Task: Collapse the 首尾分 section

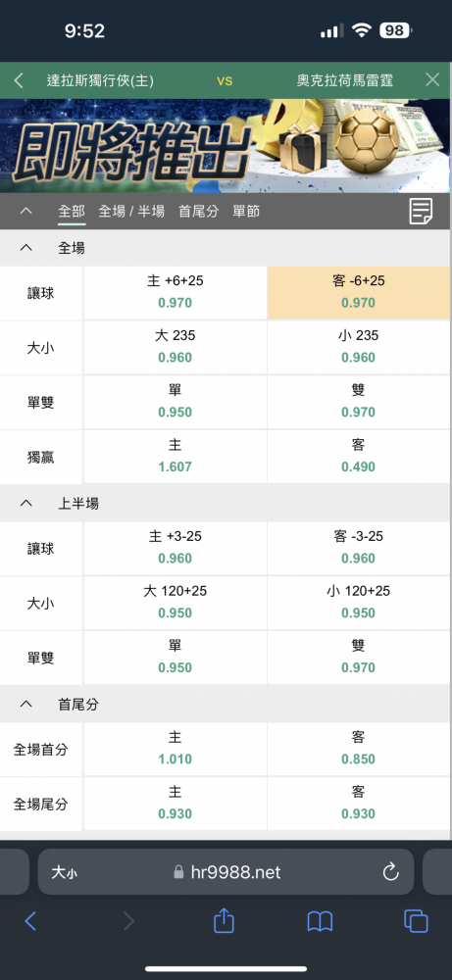Action: pos(25,705)
